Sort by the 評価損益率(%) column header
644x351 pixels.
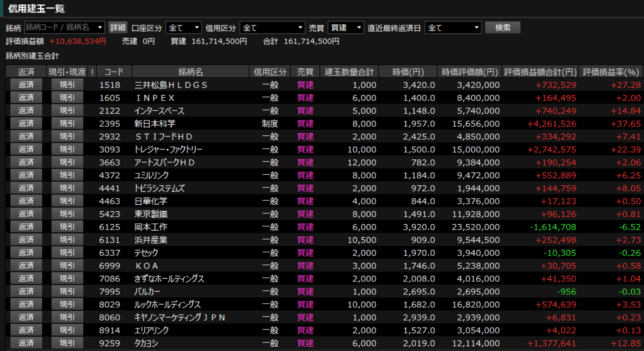611,72
